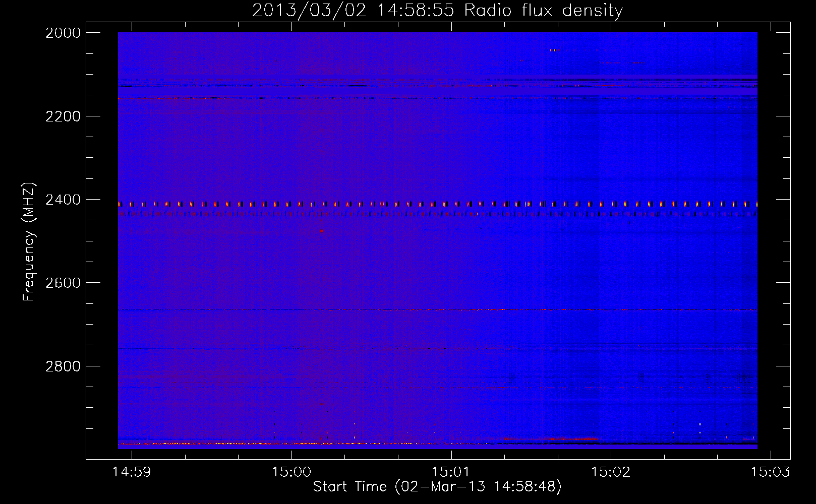Click the "Start Time (02-Mar-13 14:58:48)" label
Image resolution: width=816 pixels, height=504 pixels.
(437, 487)
